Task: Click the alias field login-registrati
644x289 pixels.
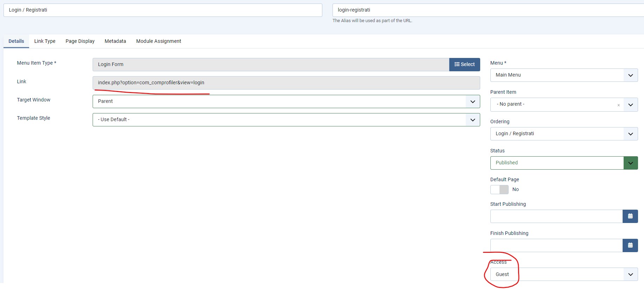Action: click(x=488, y=10)
